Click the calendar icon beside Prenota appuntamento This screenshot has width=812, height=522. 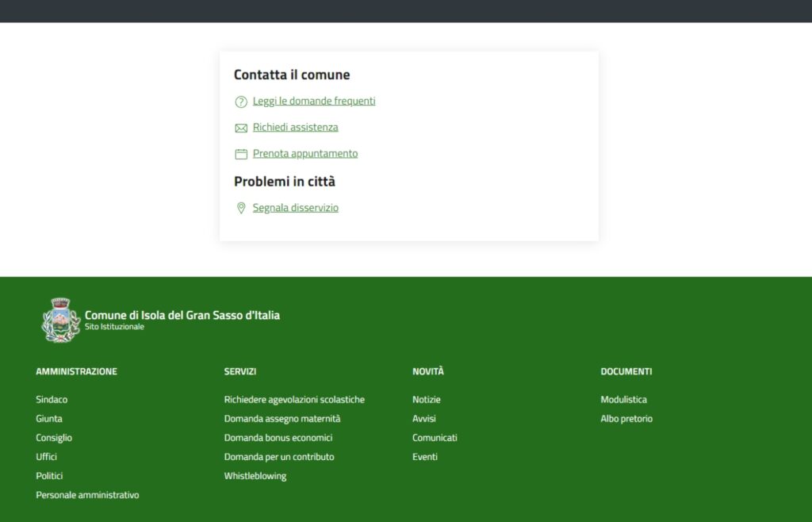(x=241, y=154)
